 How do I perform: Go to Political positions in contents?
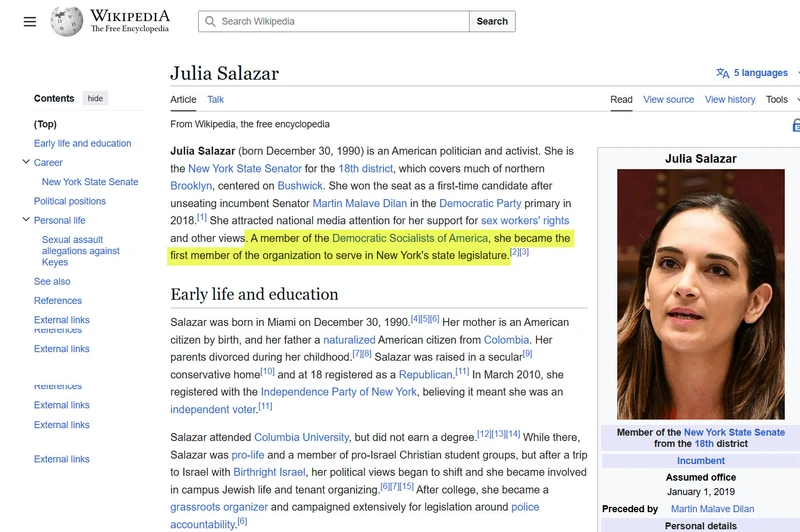pos(70,201)
